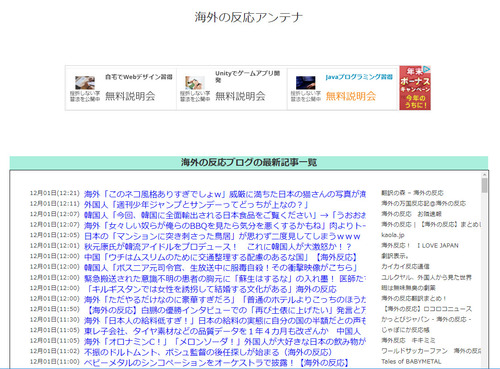Click the timestamp 12月01日(11:30)

(55, 320)
